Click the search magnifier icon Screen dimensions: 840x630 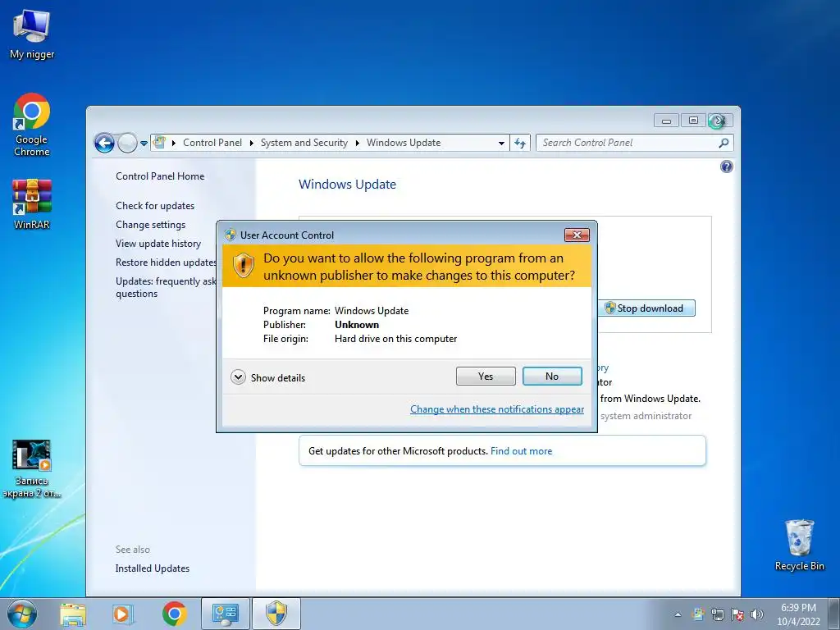pyautogui.click(x=724, y=143)
